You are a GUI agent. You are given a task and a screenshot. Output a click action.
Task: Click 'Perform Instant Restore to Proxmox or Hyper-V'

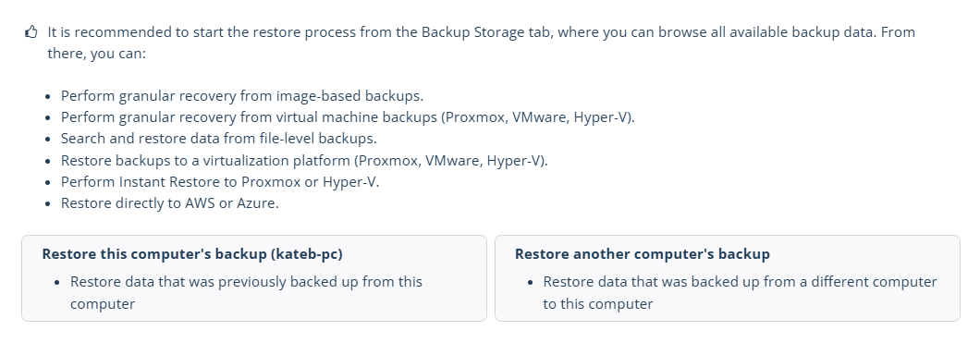(x=220, y=182)
